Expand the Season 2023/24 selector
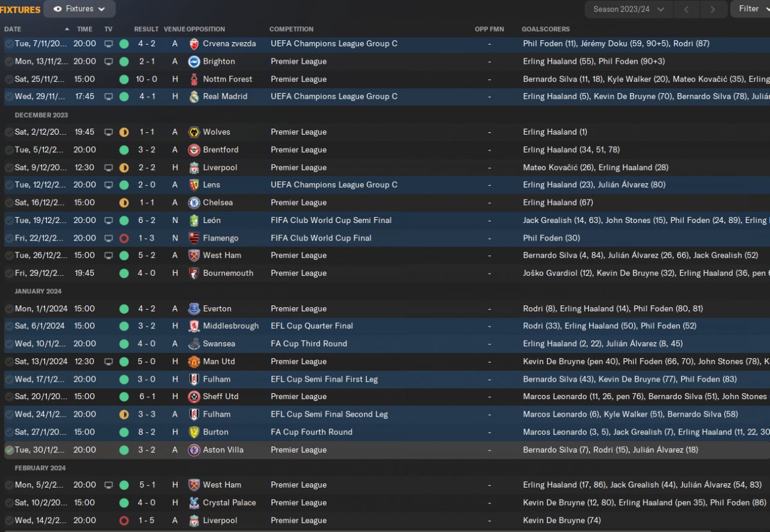 629,9
